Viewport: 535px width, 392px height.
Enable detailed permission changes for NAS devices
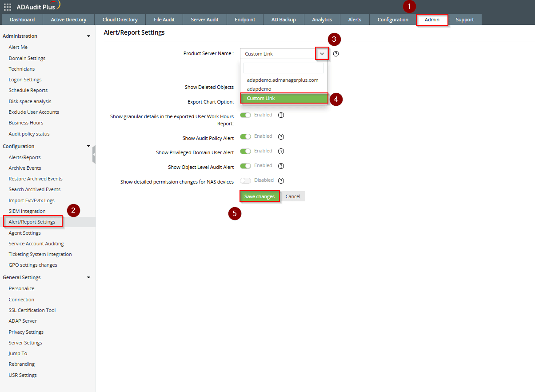245,180
